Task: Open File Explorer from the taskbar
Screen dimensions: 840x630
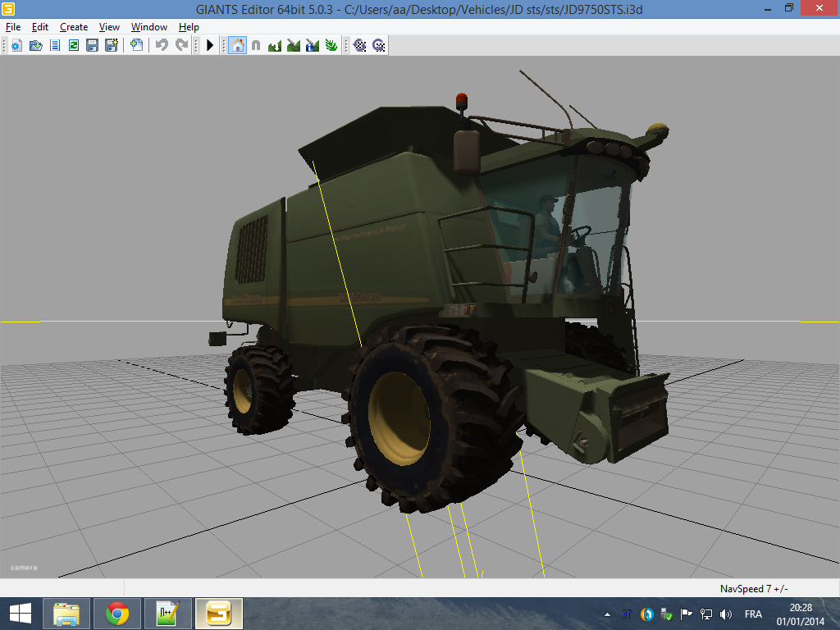Action: (66, 614)
